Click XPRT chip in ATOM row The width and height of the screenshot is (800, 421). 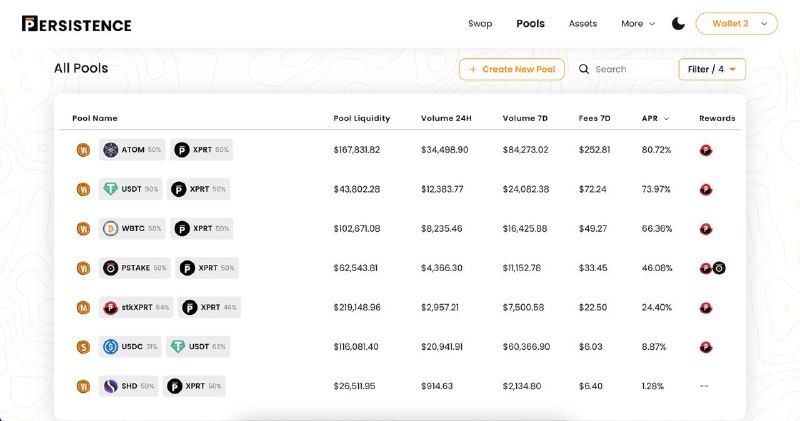point(202,150)
